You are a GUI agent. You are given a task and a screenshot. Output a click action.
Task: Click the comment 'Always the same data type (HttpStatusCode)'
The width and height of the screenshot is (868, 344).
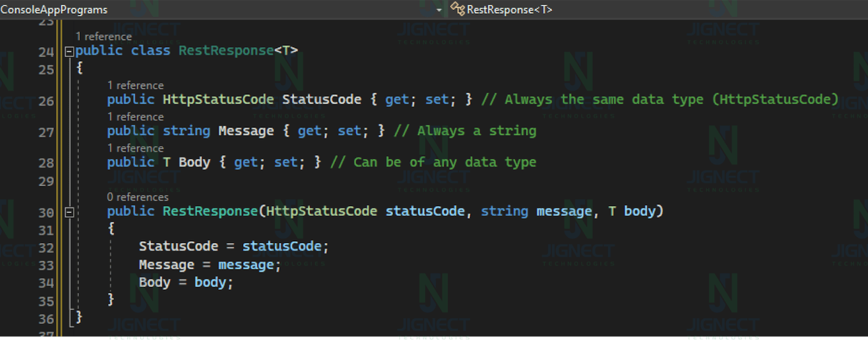tap(660, 100)
